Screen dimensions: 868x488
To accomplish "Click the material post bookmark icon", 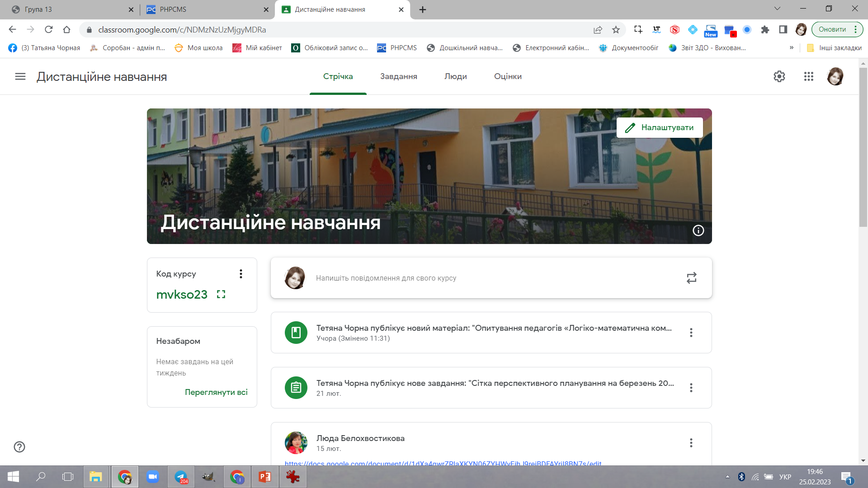I will coord(296,333).
